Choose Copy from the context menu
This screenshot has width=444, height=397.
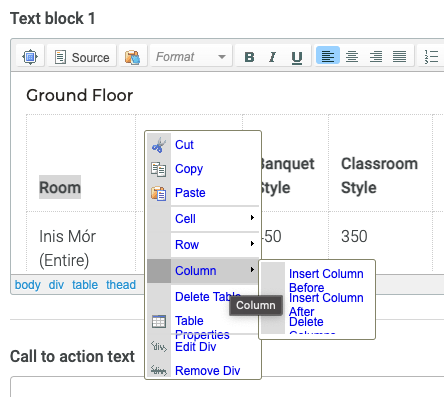pyautogui.click(x=203, y=169)
